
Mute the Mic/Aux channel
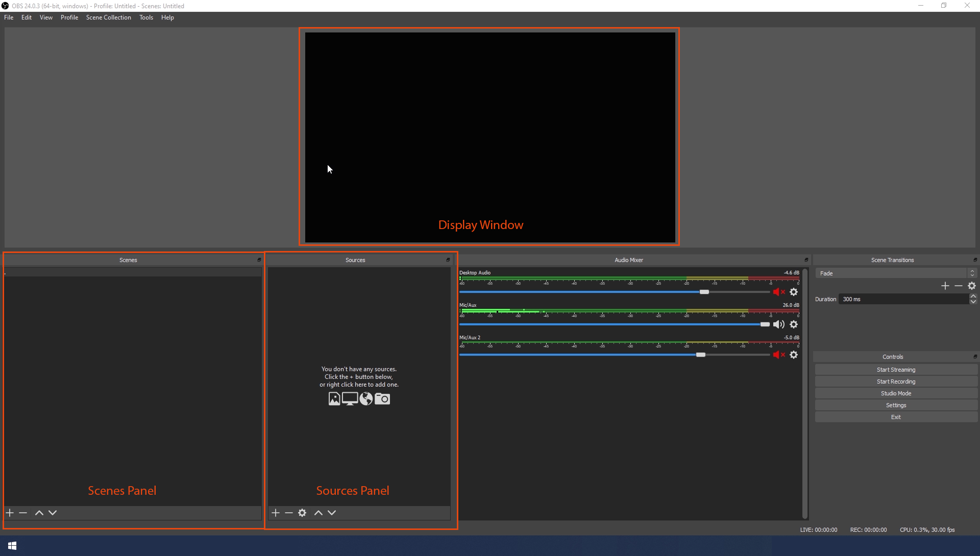pos(778,324)
